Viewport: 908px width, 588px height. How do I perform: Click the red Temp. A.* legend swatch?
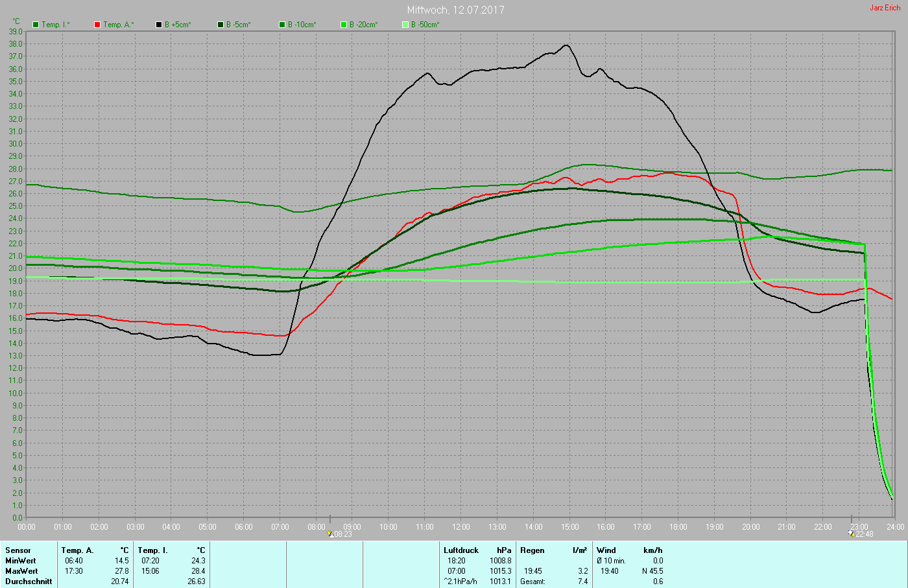(97, 25)
